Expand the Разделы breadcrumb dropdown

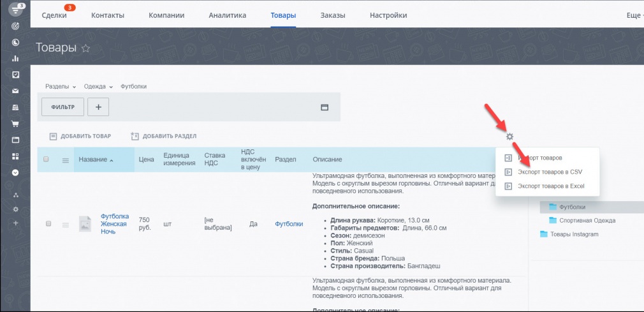click(61, 87)
